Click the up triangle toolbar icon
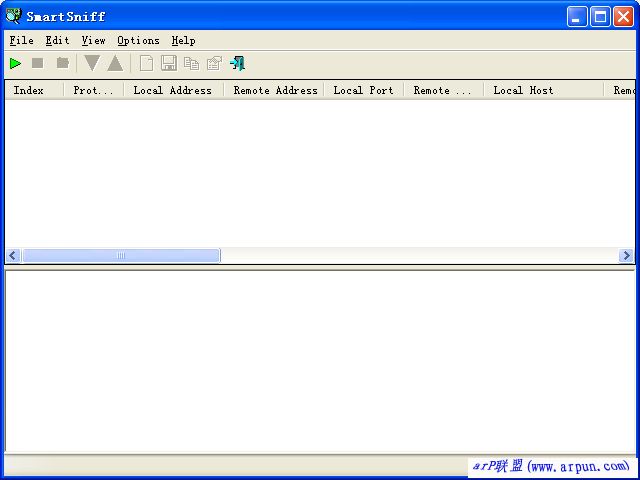The image size is (640, 480). [x=115, y=63]
